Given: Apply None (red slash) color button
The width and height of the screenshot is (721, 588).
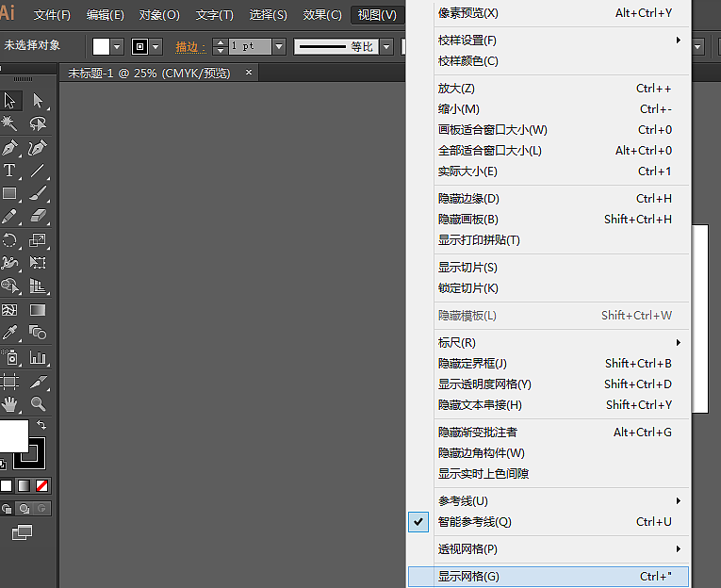Looking at the screenshot, I should pos(41,485).
